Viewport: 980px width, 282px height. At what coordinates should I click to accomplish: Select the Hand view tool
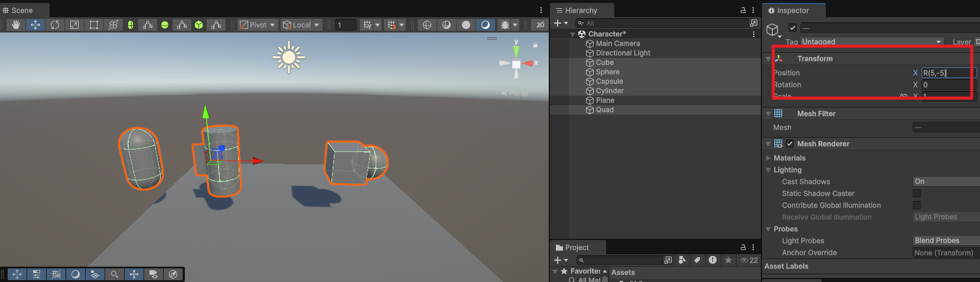16,25
